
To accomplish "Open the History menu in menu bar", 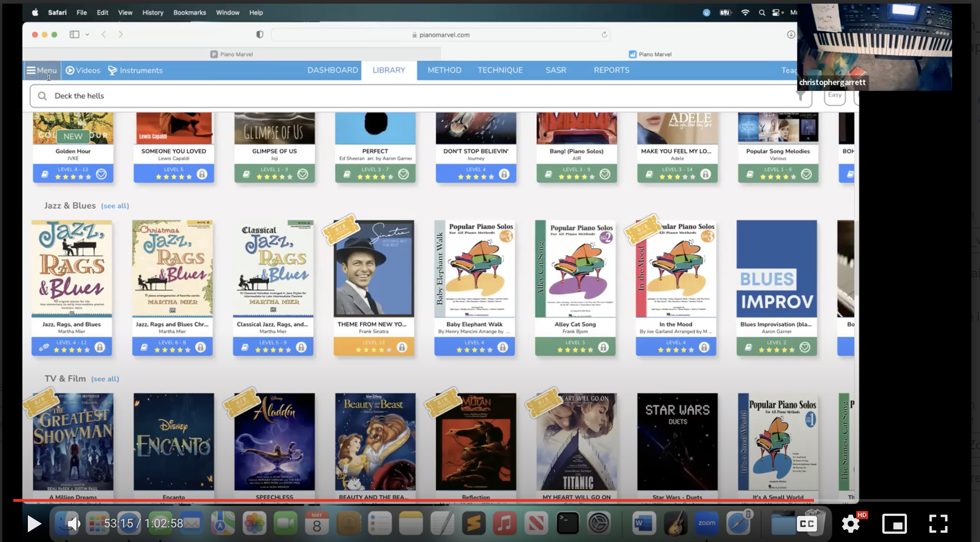I will pos(153,12).
